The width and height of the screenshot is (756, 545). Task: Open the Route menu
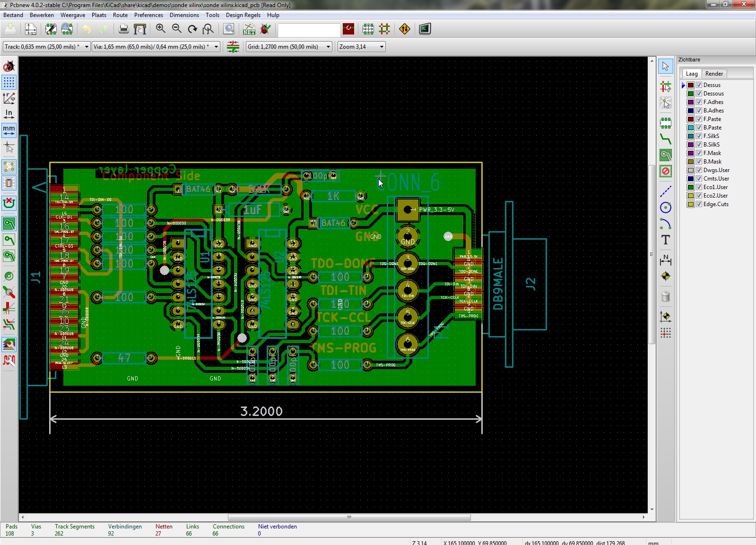[x=120, y=15]
